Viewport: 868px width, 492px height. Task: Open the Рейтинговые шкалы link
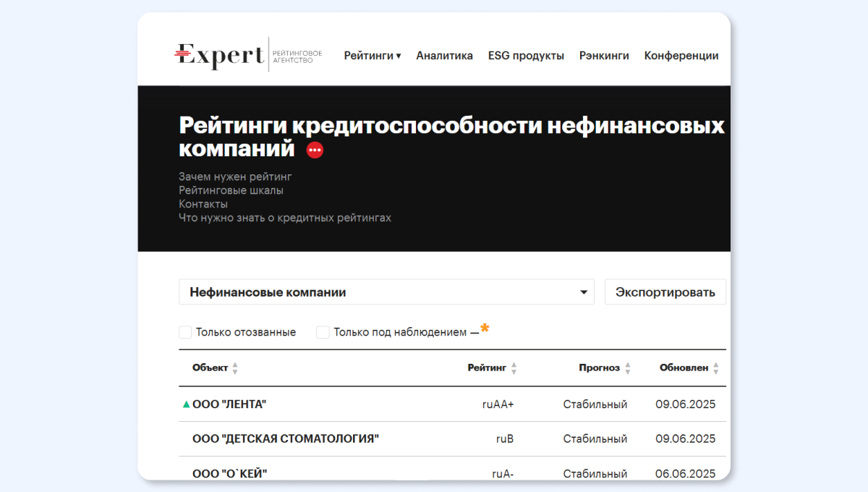(x=231, y=190)
